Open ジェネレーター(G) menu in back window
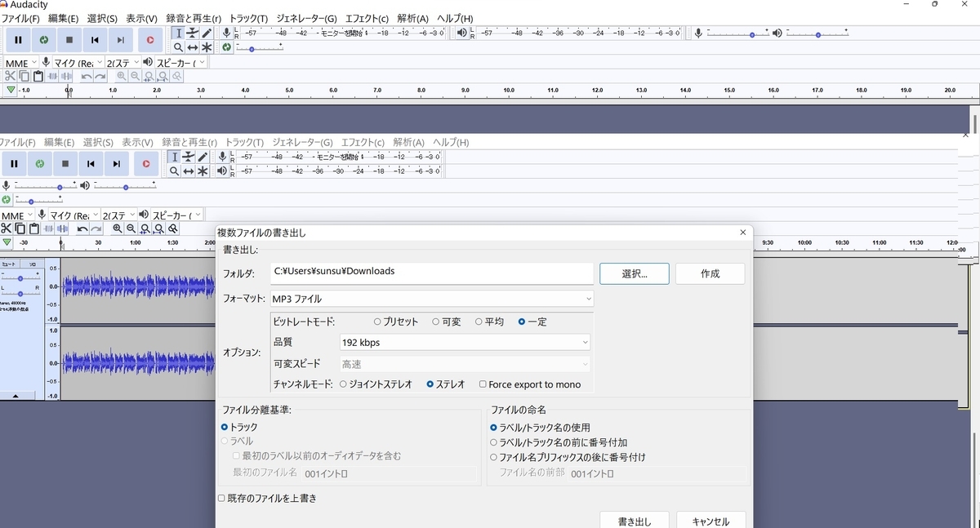This screenshot has height=528, width=980. (x=306, y=18)
